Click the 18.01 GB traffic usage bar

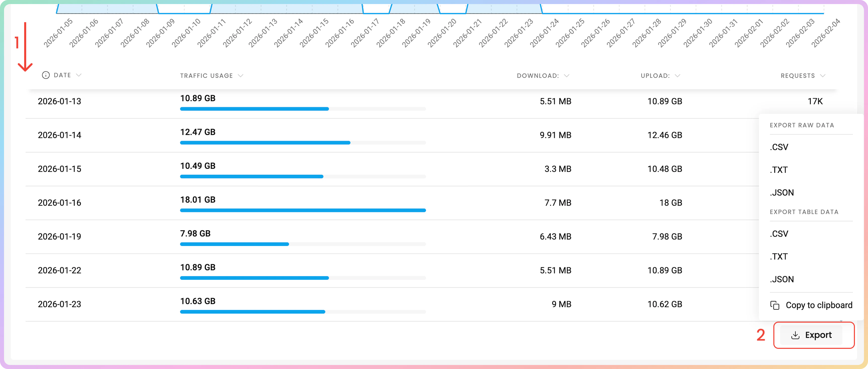303,210
